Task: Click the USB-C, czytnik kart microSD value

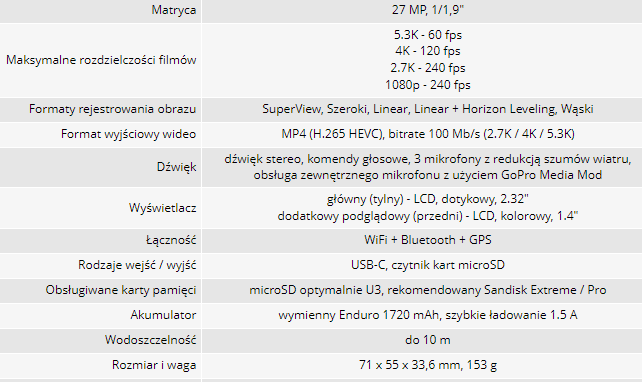Action: tap(427, 265)
